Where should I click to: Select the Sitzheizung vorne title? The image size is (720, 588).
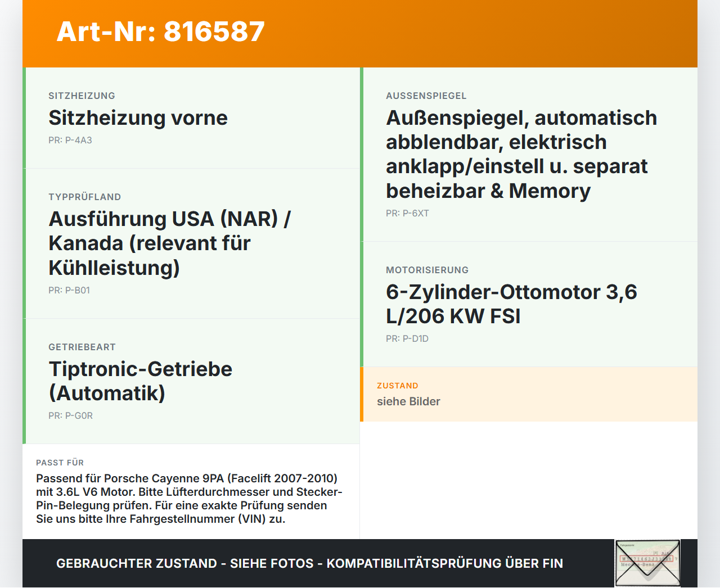(x=138, y=118)
